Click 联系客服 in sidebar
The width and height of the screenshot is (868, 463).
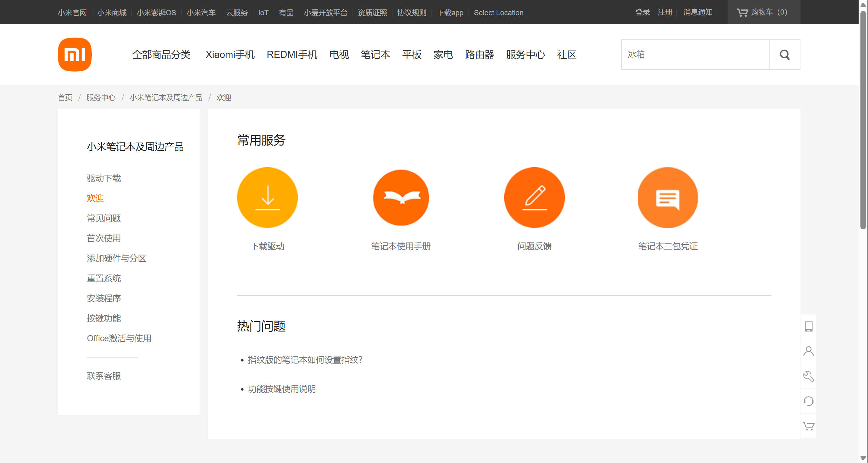104,376
